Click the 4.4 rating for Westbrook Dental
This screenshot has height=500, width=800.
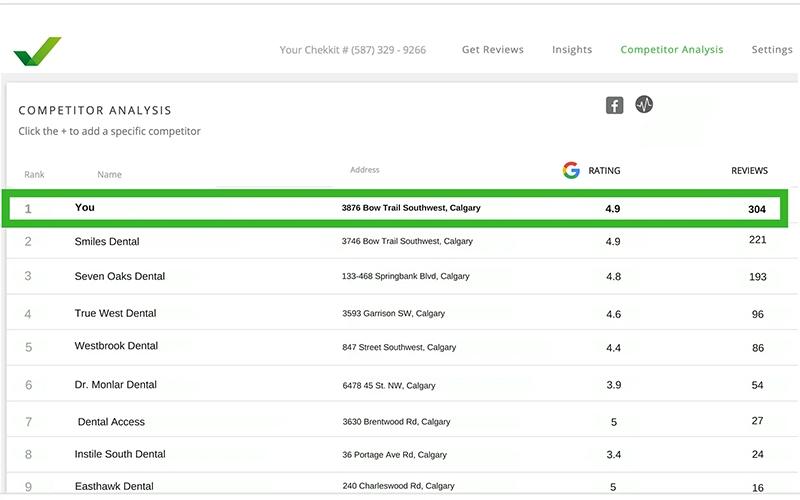point(613,348)
